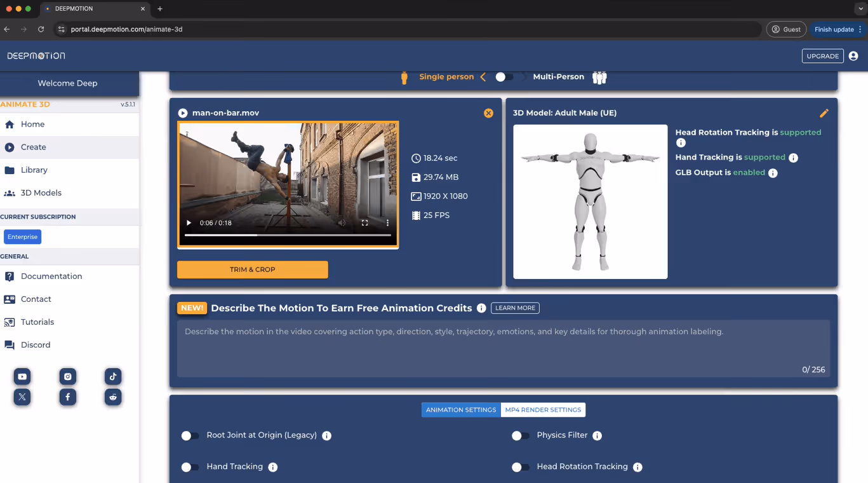Open the DeepMotion YouTube channel icon
This screenshot has width=868, height=483.
click(22, 376)
